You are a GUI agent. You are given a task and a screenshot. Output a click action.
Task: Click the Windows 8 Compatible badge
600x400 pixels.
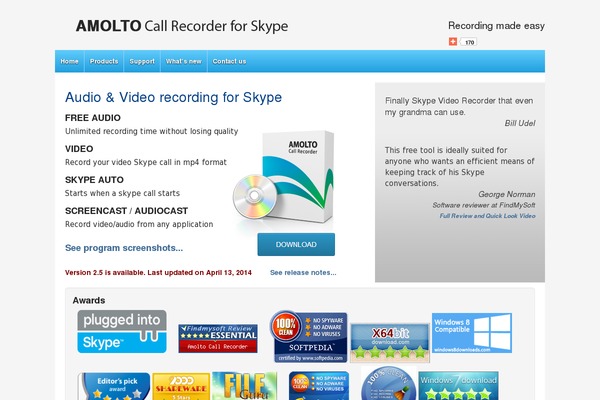point(472,333)
